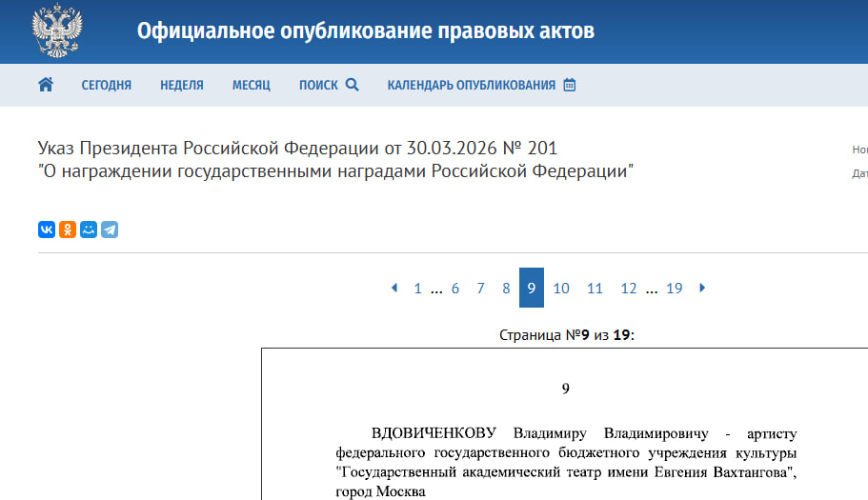
Task: Select page 10 in pagination
Action: click(x=561, y=289)
